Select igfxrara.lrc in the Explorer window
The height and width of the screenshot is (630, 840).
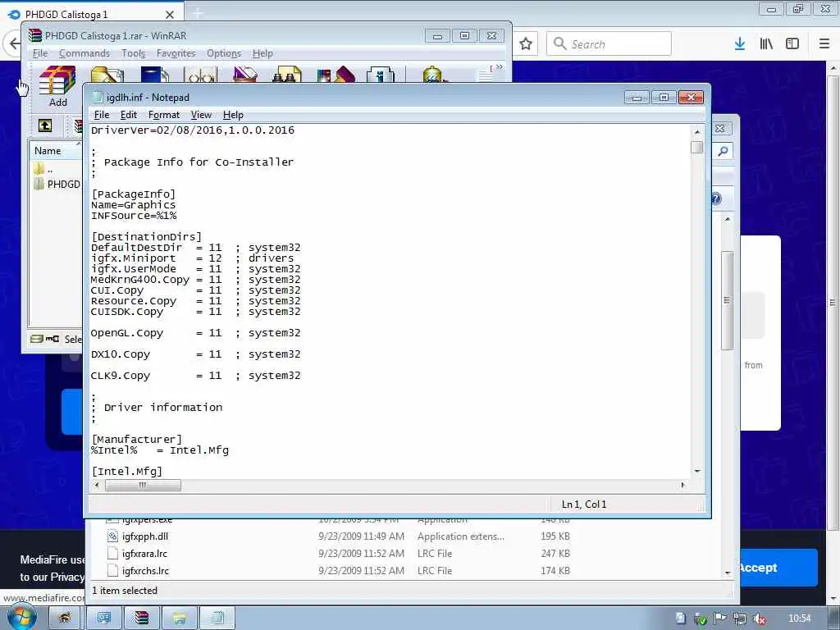point(144,554)
